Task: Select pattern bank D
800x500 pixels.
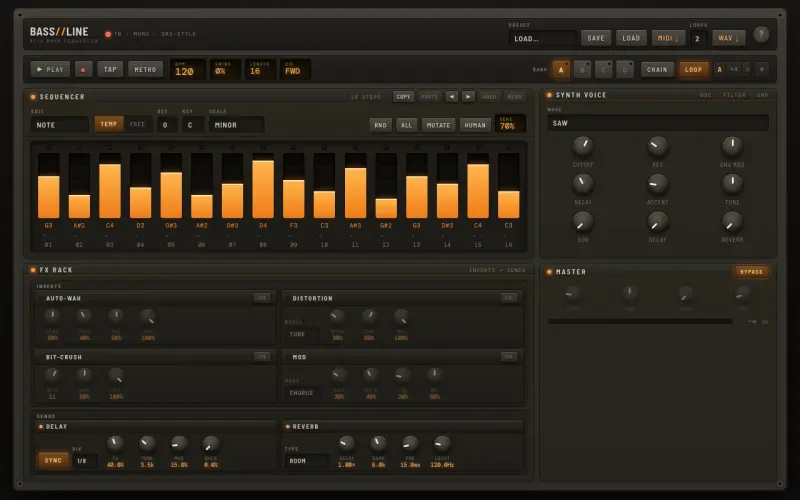Action: click(624, 70)
